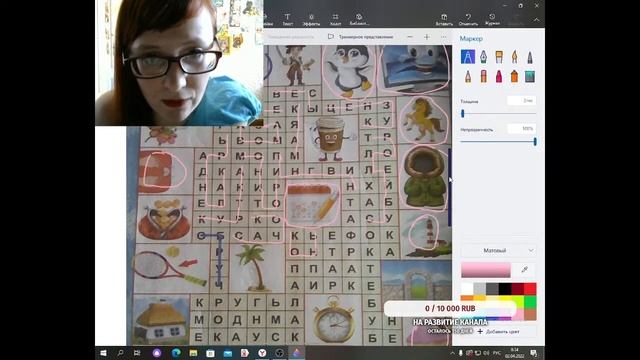Image resolution: width=640 pixels, height=360 pixels.
Task: Pick the orange color swatch
Action: click(467, 298)
